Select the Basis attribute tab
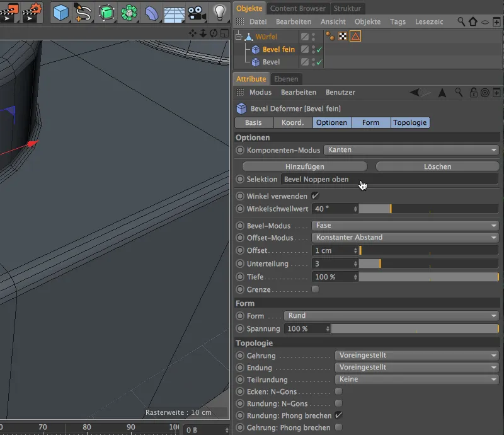The height and width of the screenshot is (435, 504). [x=253, y=122]
